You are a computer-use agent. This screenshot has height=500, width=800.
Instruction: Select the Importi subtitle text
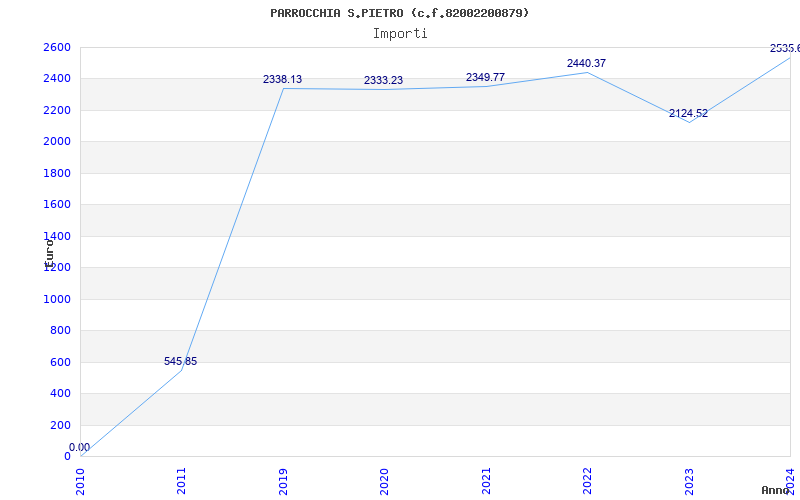click(400, 34)
